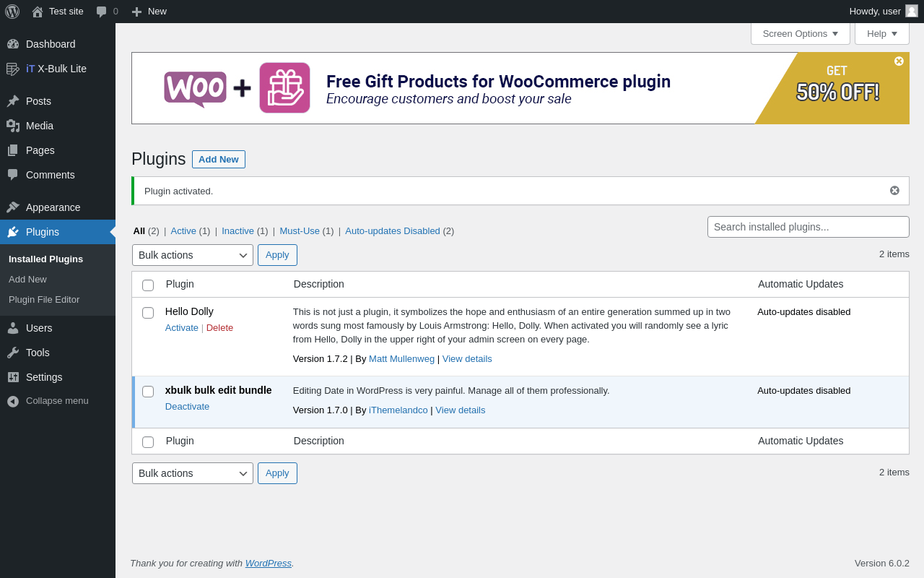Image resolution: width=924 pixels, height=578 pixels.
Task: Toggle the select-all checkbox in table header
Action: tap(148, 285)
